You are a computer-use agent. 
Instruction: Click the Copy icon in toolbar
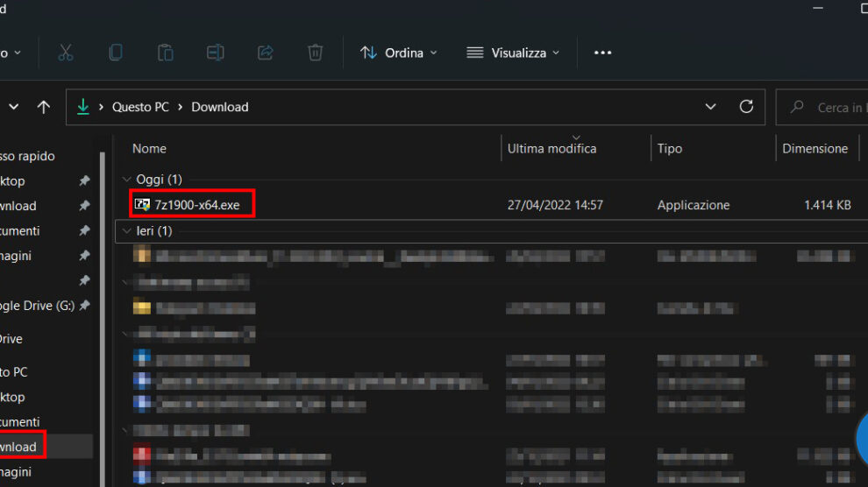[115, 53]
